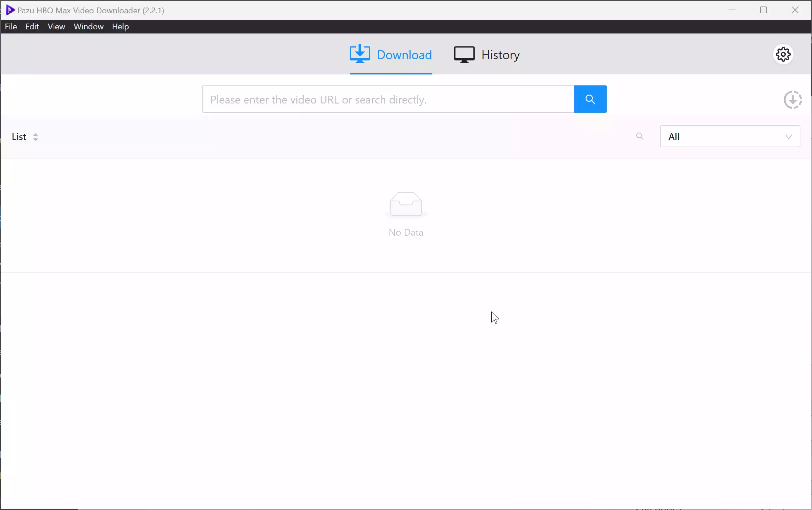Click the blue search magnifier button
Screen dimensions: 812x510
(x=590, y=99)
